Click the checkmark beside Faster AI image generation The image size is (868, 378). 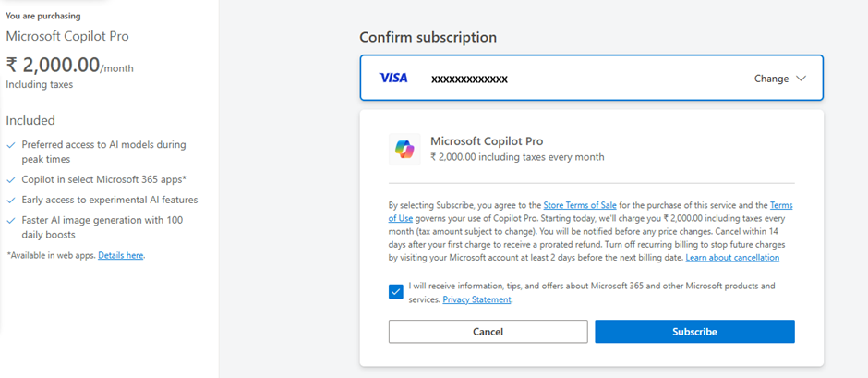point(10,221)
